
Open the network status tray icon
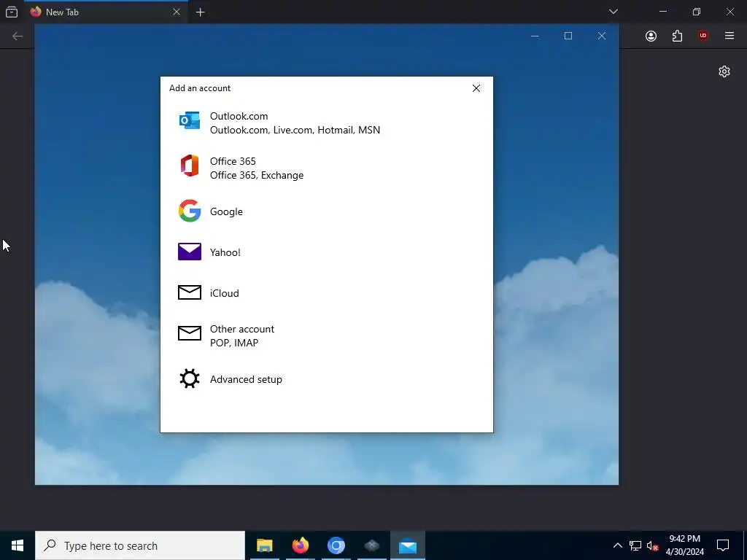pyautogui.click(x=635, y=545)
